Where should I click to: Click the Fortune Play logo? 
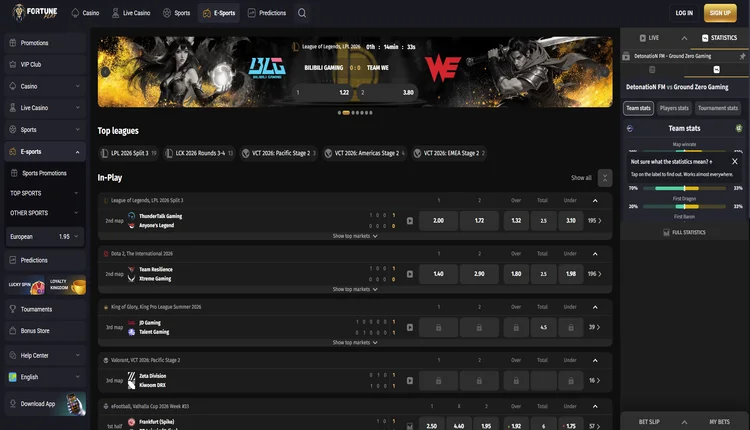coord(34,12)
